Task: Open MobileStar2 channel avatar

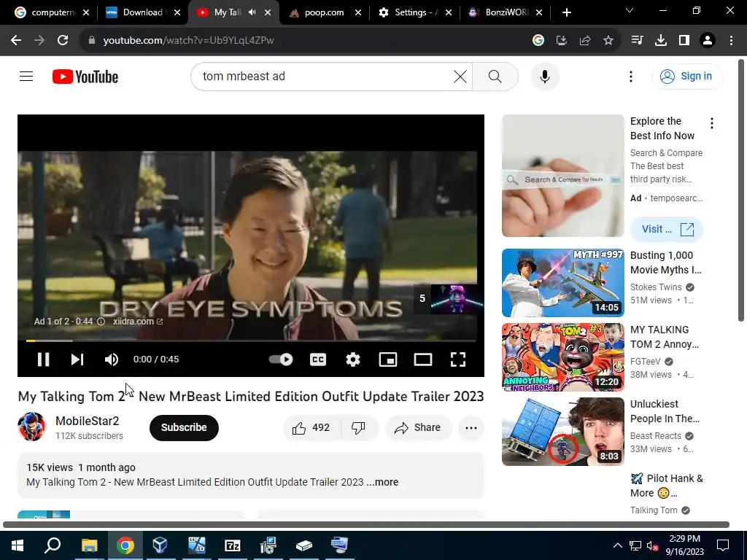Action: pos(32,427)
